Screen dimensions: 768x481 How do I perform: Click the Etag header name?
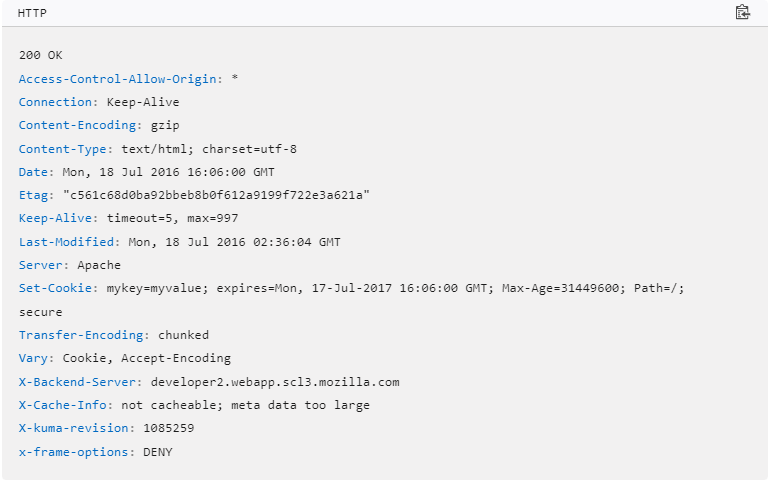[34, 195]
